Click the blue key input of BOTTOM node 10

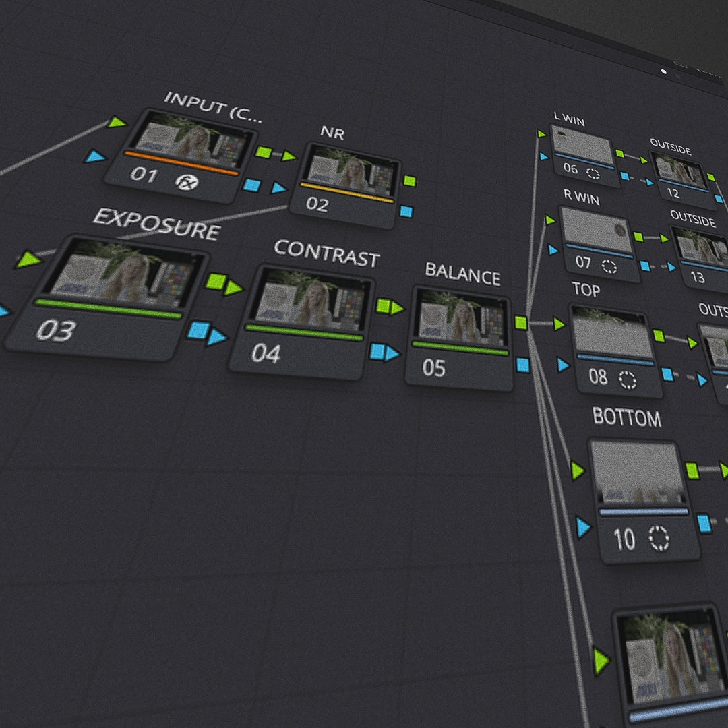click(583, 526)
